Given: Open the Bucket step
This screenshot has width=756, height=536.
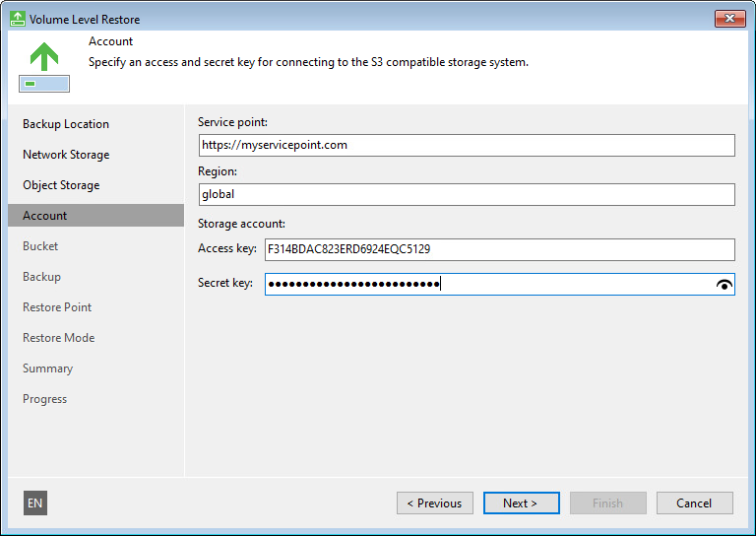Looking at the screenshot, I should (x=40, y=246).
